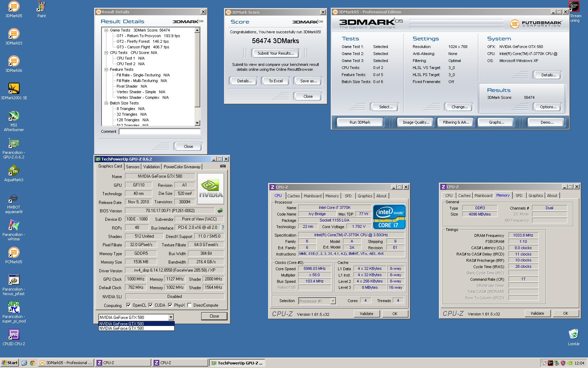Image resolution: width=588 pixels, height=368 pixels.
Task: Click the GPU-Z BIOS save chip icon
Action: pyautogui.click(x=220, y=211)
